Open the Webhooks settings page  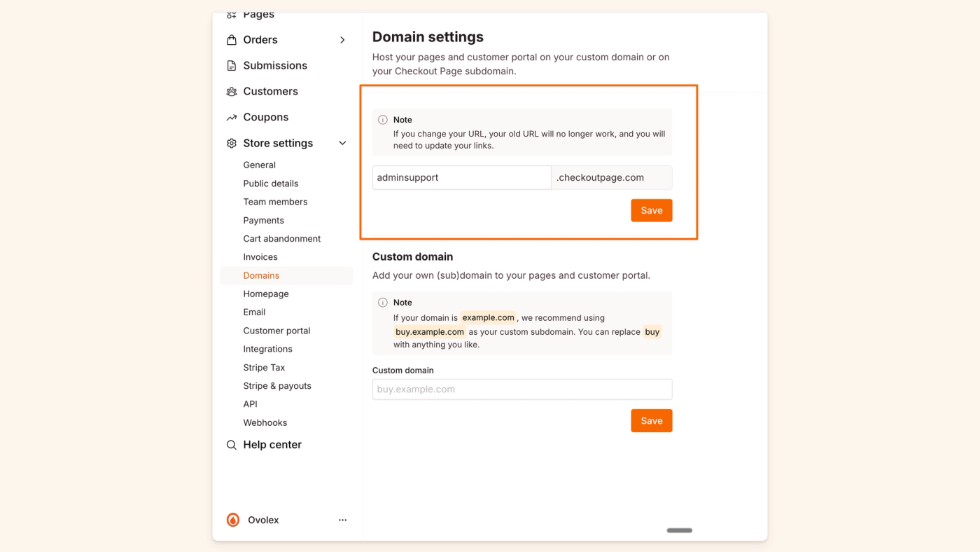coord(265,422)
